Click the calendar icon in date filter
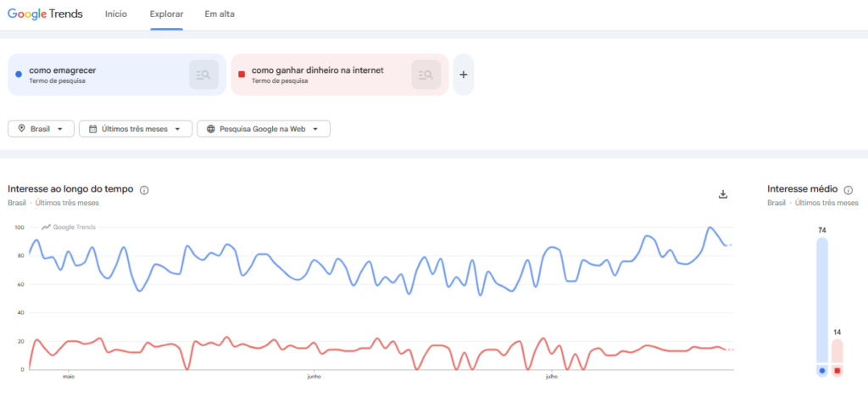 [93, 129]
